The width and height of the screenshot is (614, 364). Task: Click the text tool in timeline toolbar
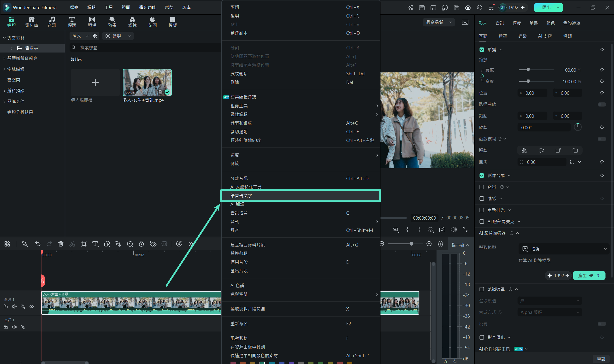point(95,244)
